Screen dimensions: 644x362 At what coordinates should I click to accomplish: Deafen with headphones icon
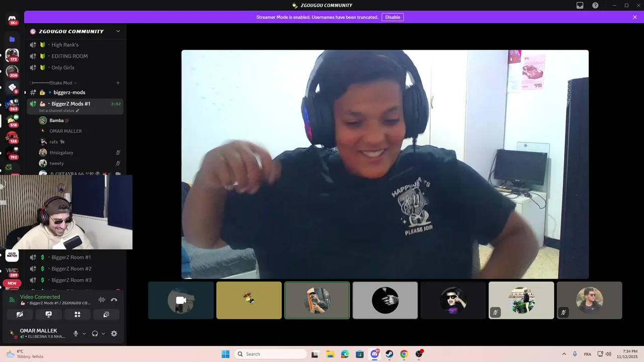coord(95,333)
